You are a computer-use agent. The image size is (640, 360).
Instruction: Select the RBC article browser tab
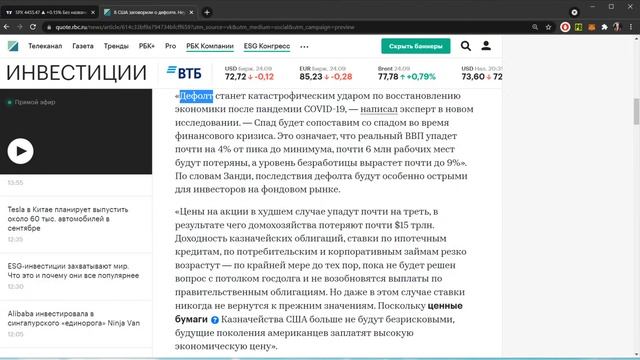point(149,12)
